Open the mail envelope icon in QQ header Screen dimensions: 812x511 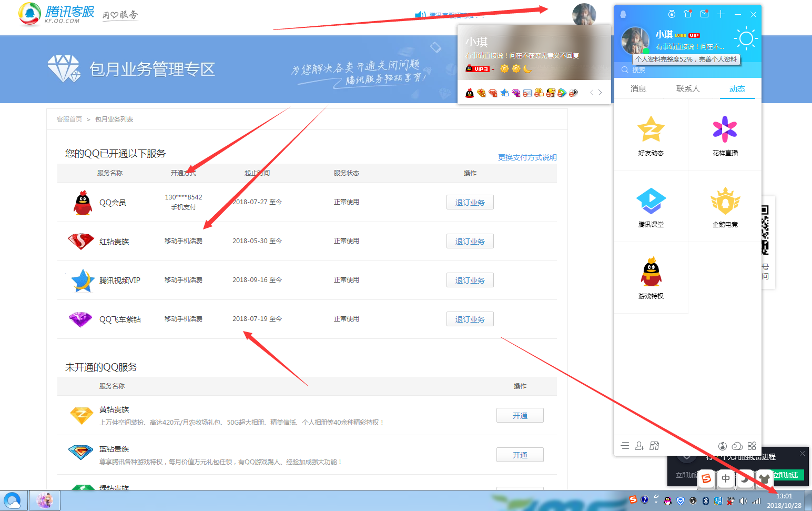(704, 14)
